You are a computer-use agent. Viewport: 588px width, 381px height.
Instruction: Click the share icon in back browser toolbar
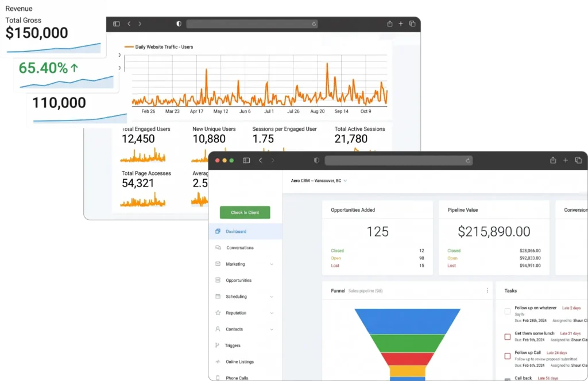pyautogui.click(x=390, y=24)
